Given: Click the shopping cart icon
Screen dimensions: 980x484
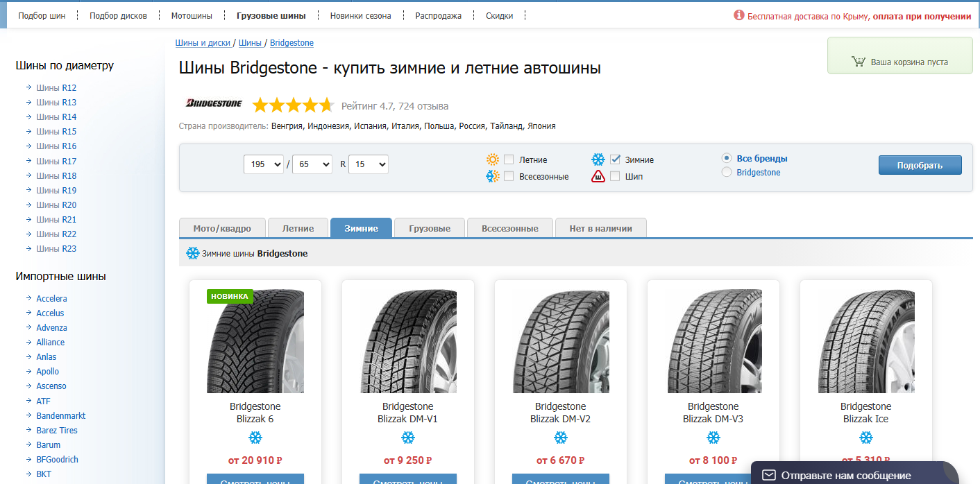Looking at the screenshot, I should (859, 62).
